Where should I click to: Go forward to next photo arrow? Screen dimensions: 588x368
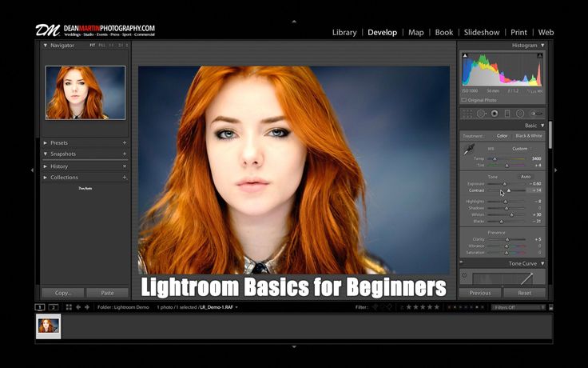click(87, 307)
